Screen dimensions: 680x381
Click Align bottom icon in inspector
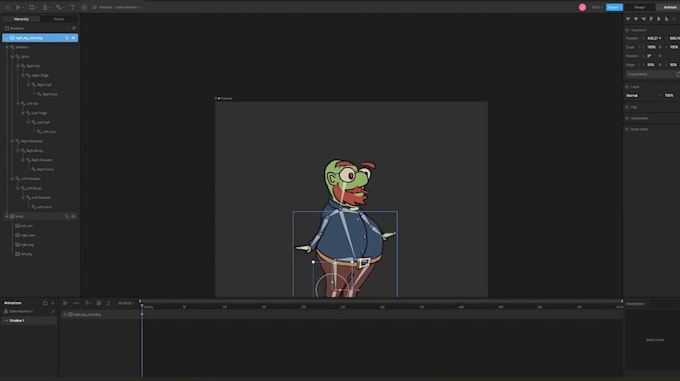click(667, 19)
